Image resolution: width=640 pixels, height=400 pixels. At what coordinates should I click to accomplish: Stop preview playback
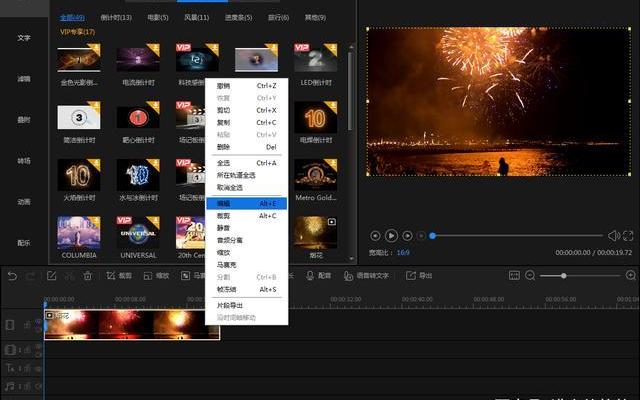421,236
